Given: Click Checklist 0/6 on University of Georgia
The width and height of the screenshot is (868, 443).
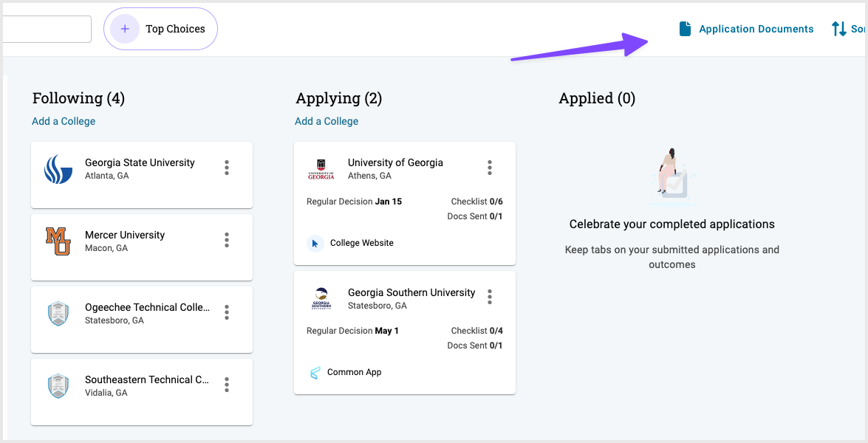Looking at the screenshot, I should point(477,202).
